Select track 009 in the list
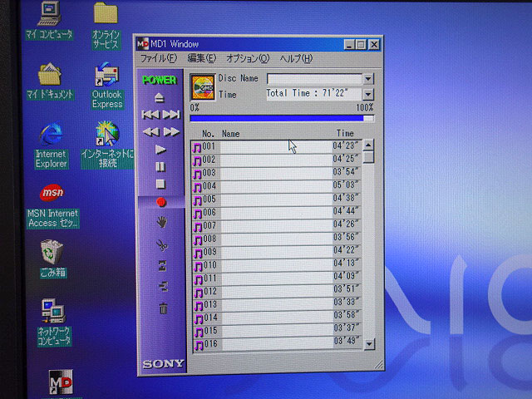Image resolution: width=532 pixels, height=399 pixels. click(x=277, y=252)
